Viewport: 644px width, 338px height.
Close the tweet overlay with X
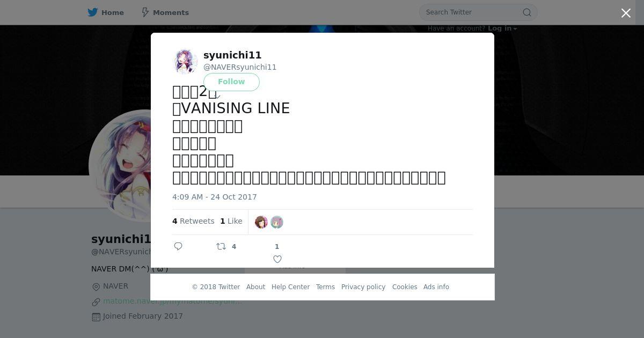(626, 13)
